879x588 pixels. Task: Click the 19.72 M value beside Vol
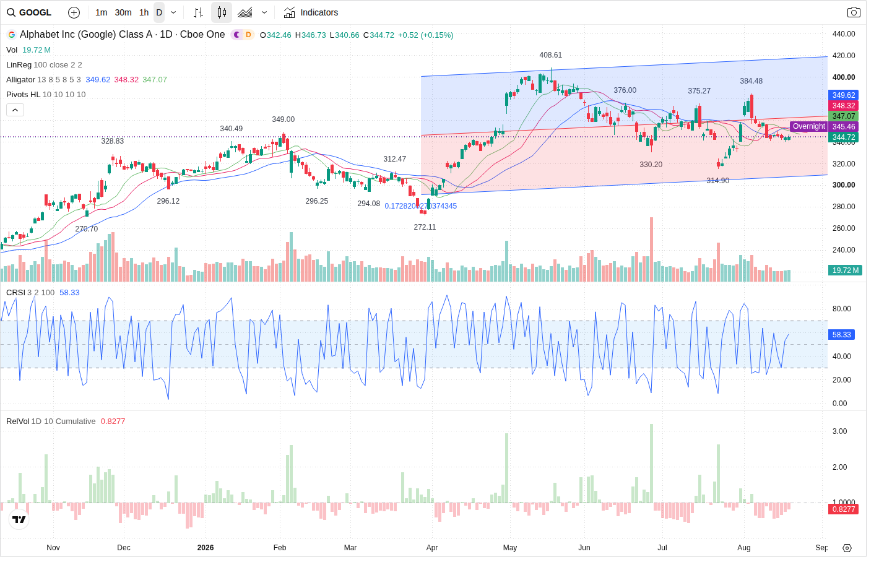[x=37, y=50]
